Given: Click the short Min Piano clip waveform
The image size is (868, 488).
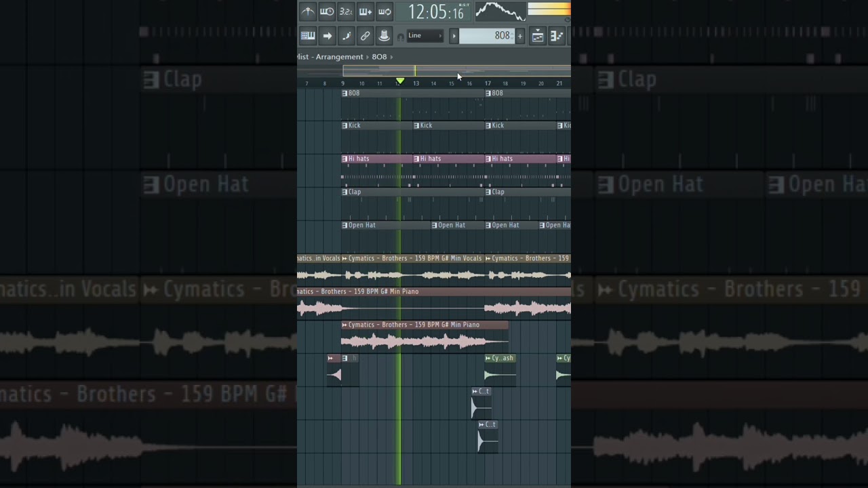Looking at the screenshot, I should click(x=425, y=342).
